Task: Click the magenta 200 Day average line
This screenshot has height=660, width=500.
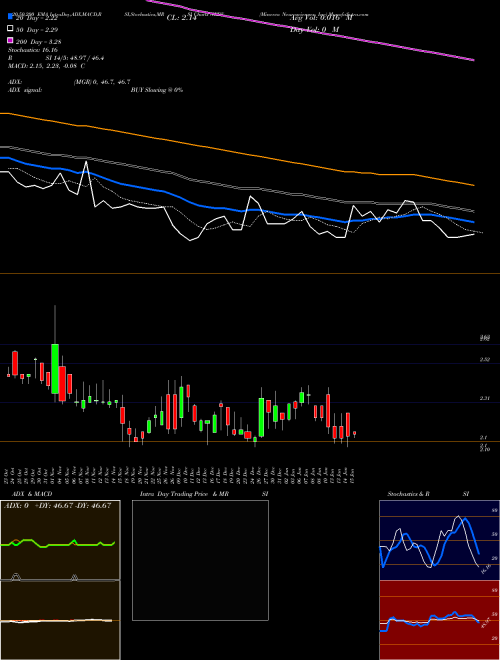Action: (x=311, y=32)
